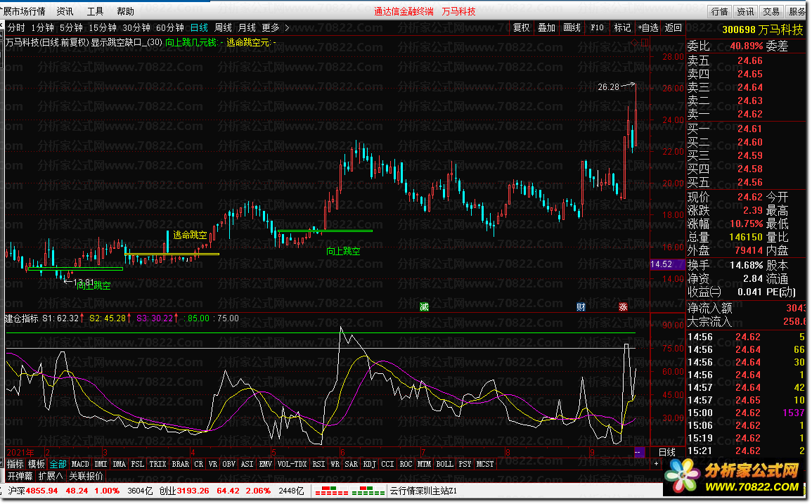Switch to the 15分钟 period
The width and height of the screenshot is (812, 504).
pyautogui.click(x=103, y=28)
